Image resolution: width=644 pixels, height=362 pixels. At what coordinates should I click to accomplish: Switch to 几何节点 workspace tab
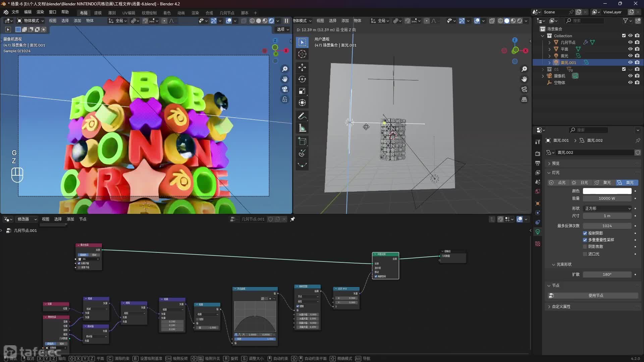tap(227, 13)
